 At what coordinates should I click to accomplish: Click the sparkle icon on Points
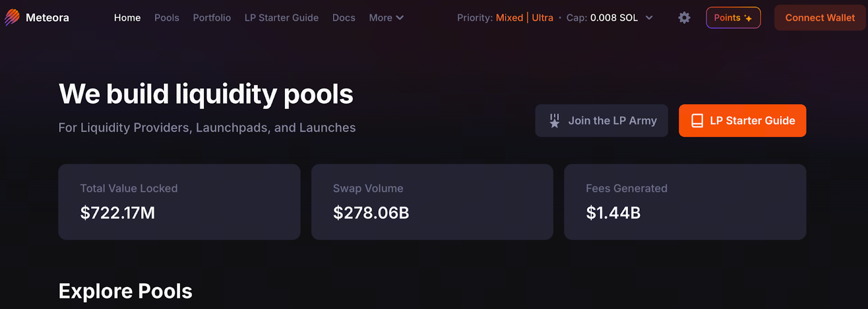pos(748,18)
